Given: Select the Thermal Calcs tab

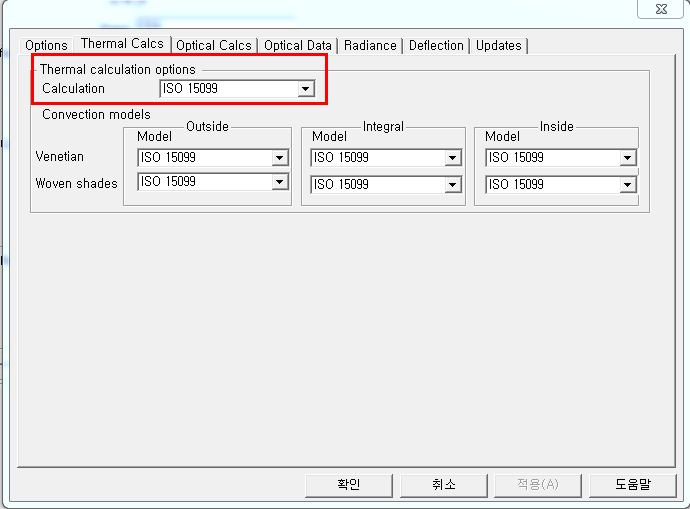Looking at the screenshot, I should tap(121, 44).
